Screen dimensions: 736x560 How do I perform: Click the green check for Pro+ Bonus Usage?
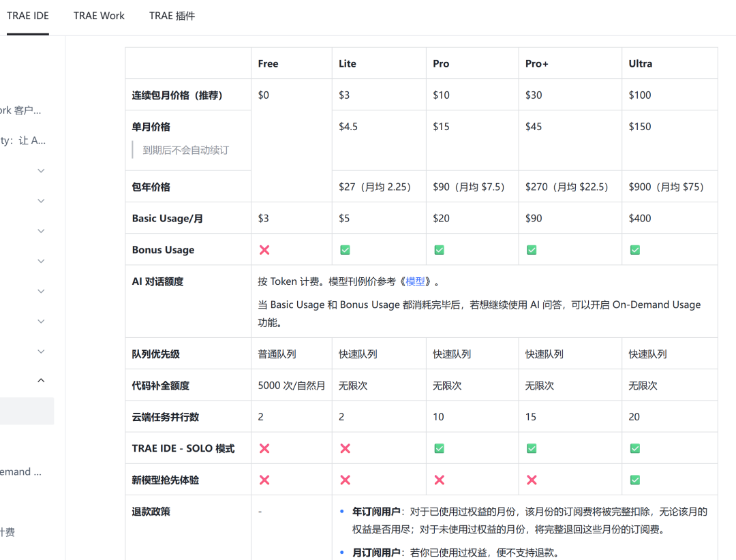(532, 250)
